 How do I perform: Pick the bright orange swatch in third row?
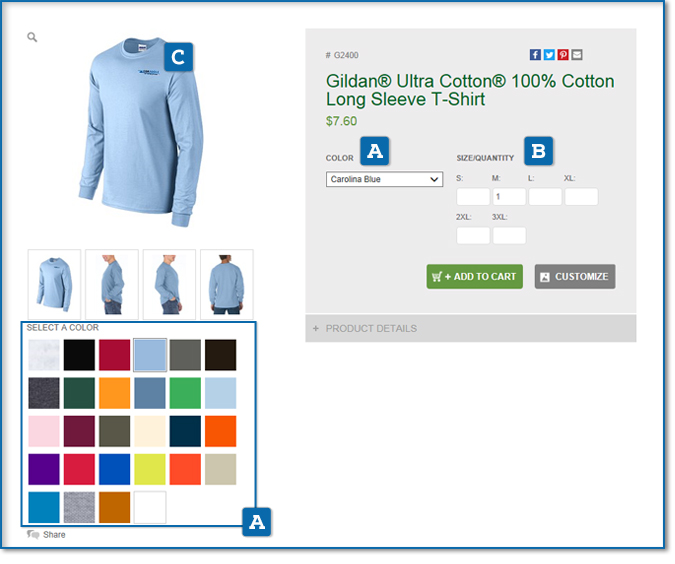(x=220, y=431)
